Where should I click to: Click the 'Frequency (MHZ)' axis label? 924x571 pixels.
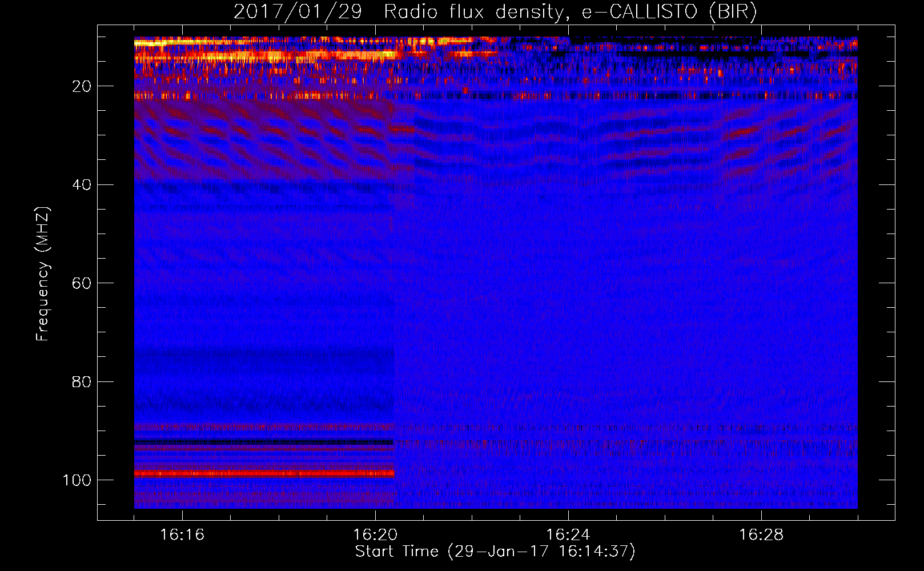pos(43,274)
